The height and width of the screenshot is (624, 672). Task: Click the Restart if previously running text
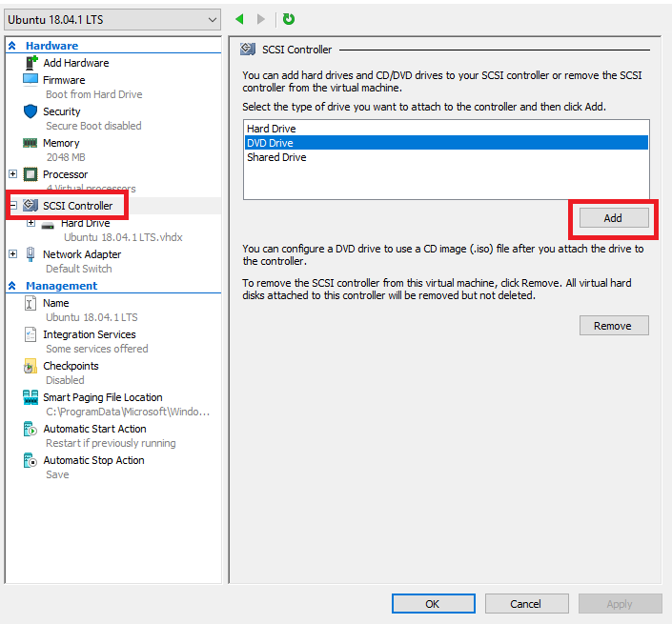[x=111, y=443]
